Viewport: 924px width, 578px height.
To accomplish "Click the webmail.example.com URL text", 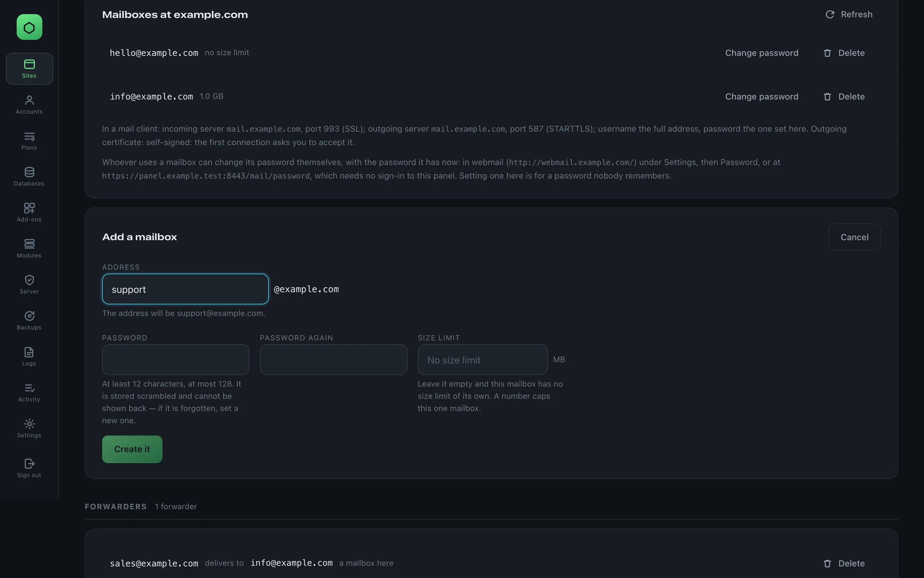I will point(571,162).
